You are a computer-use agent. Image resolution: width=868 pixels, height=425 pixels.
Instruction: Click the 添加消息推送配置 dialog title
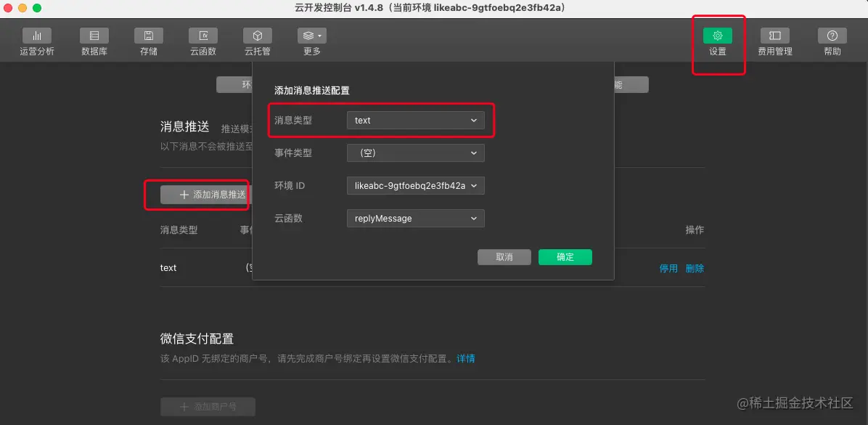312,90
